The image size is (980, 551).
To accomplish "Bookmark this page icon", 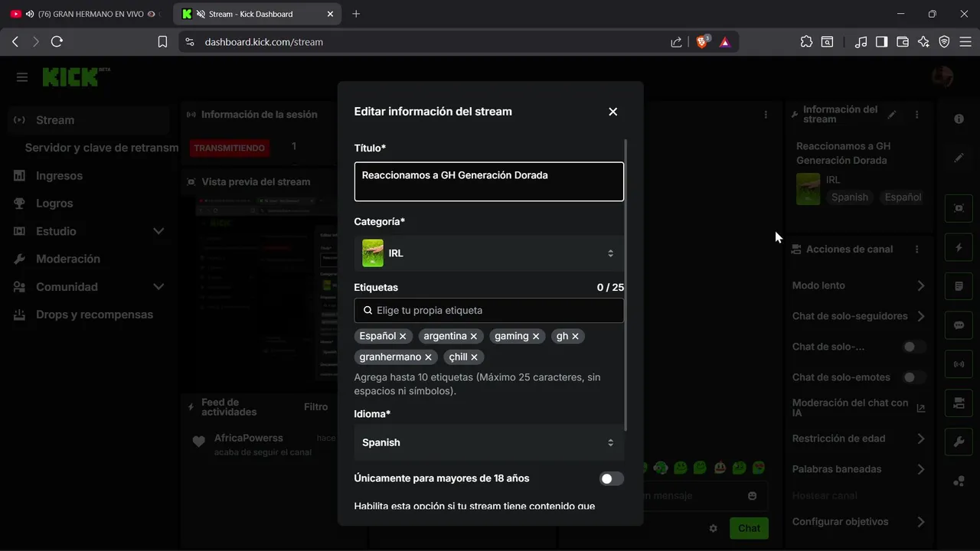I will (x=162, y=42).
